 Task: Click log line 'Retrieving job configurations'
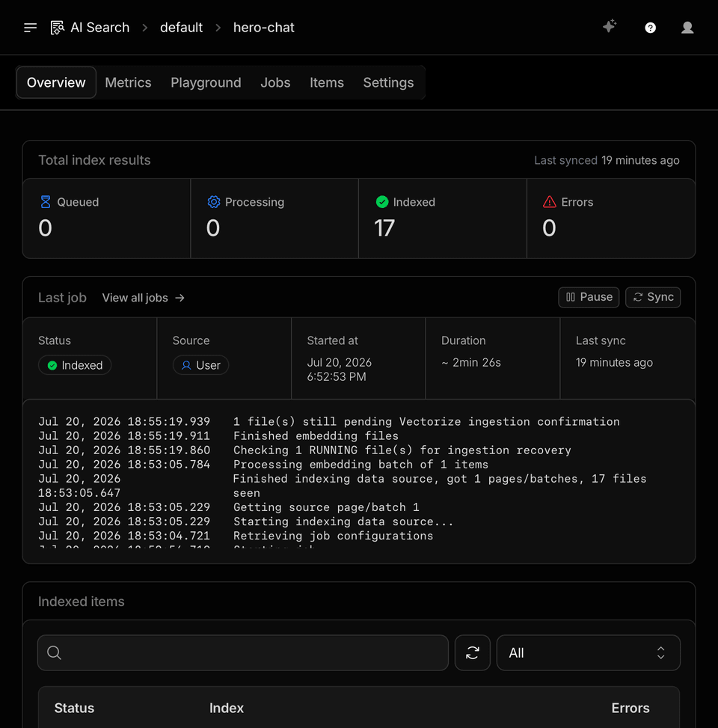click(333, 536)
